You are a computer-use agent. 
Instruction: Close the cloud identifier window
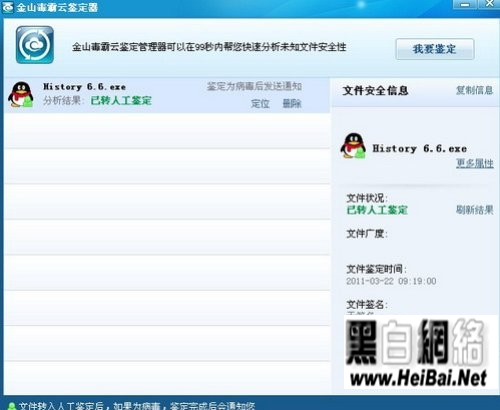coord(489,4)
